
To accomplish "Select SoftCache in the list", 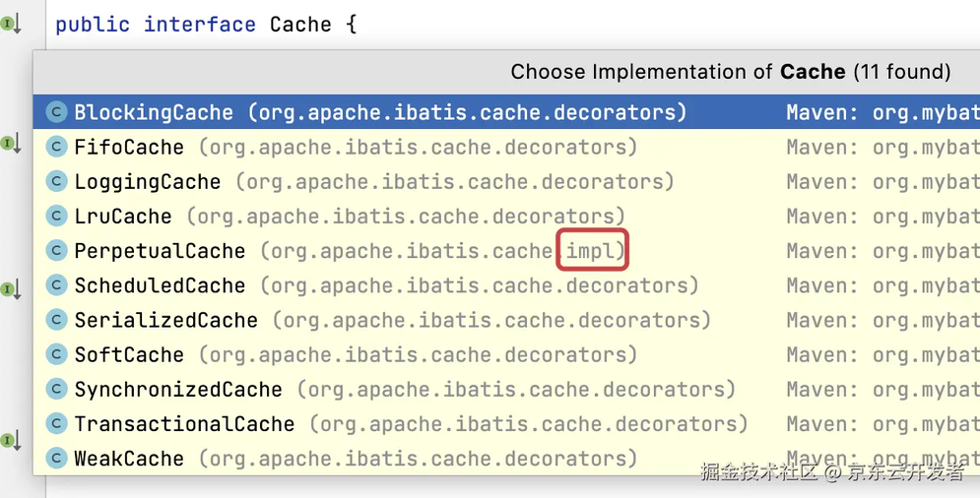I will tap(506, 354).
